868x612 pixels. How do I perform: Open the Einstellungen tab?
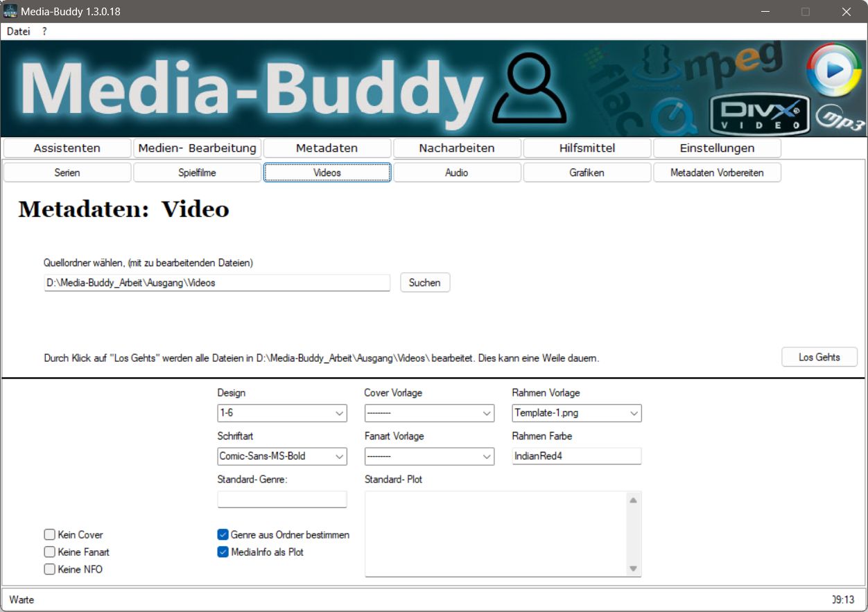tap(717, 148)
